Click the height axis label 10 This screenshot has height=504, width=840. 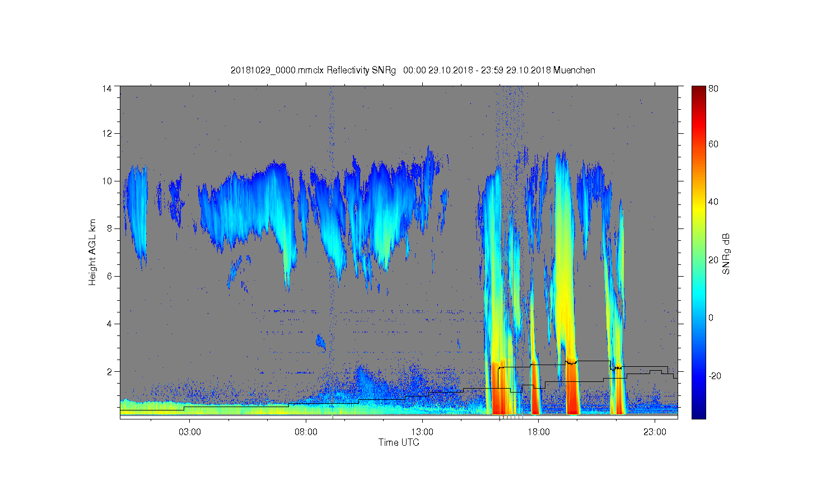(107, 181)
